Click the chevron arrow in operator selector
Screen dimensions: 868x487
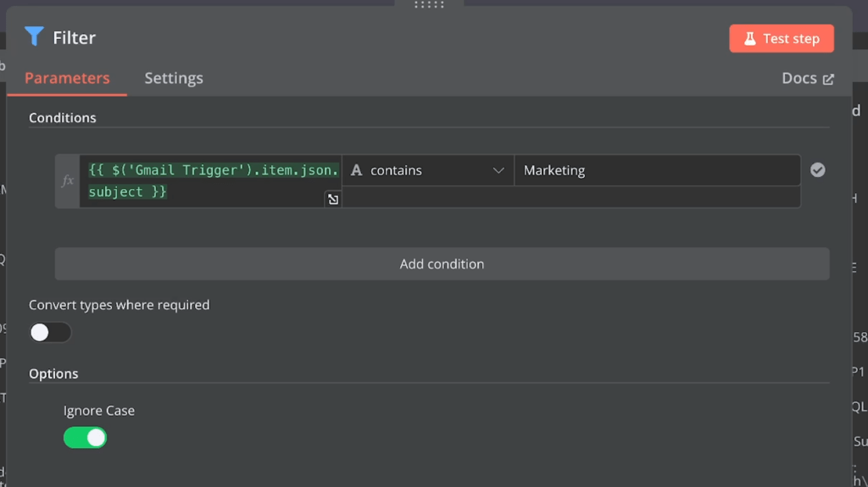498,170
